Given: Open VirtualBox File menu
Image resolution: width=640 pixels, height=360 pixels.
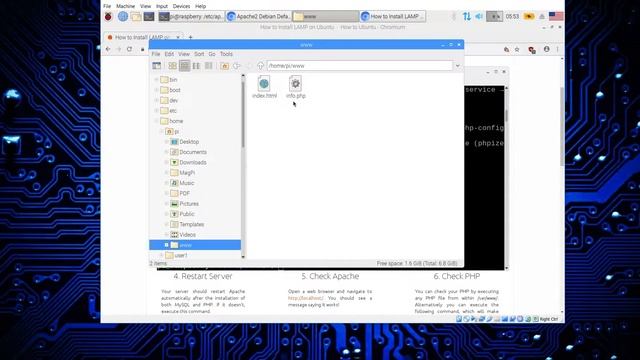Looking at the screenshot, I should (107, 6).
